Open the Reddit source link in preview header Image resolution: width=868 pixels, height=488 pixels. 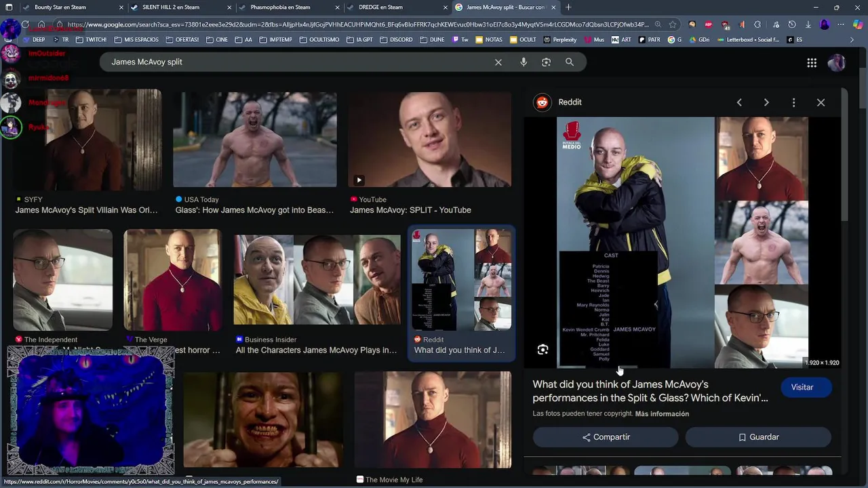[559, 102]
